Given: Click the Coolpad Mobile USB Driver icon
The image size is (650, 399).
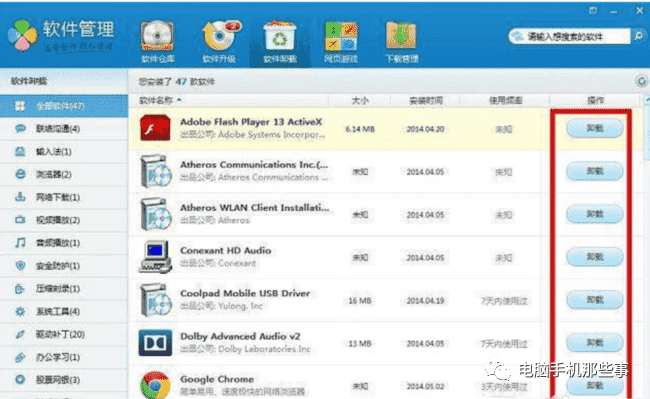Looking at the screenshot, I should coord(155,300).
